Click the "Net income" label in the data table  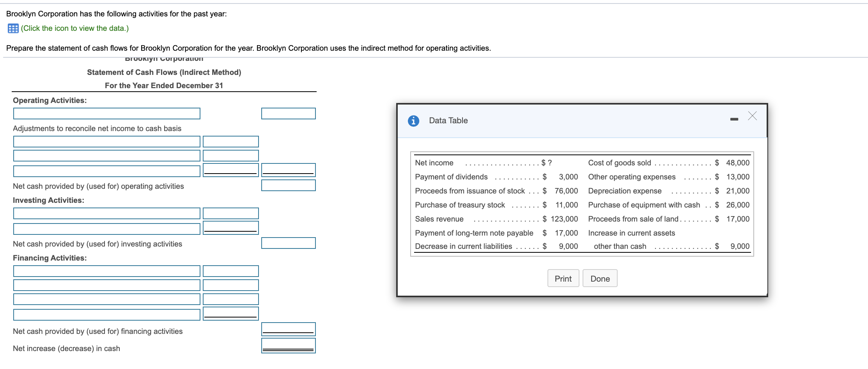(x=434, y=163)
